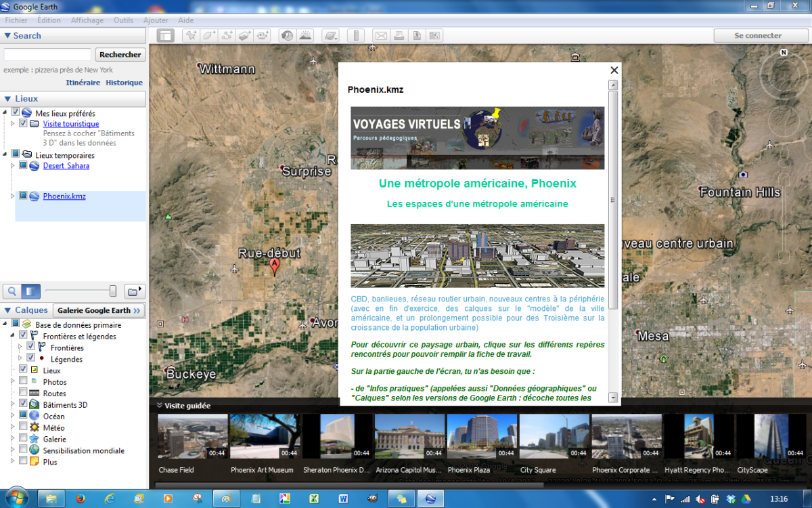
Task: Click the panel view icon beside the magnifier
Action: point(31,291)
